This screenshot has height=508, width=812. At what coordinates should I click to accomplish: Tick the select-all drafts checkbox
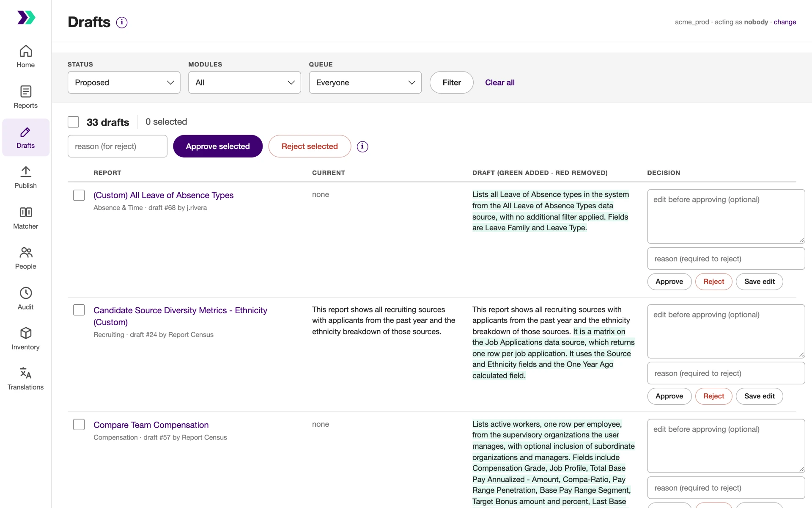coord(74,122)
